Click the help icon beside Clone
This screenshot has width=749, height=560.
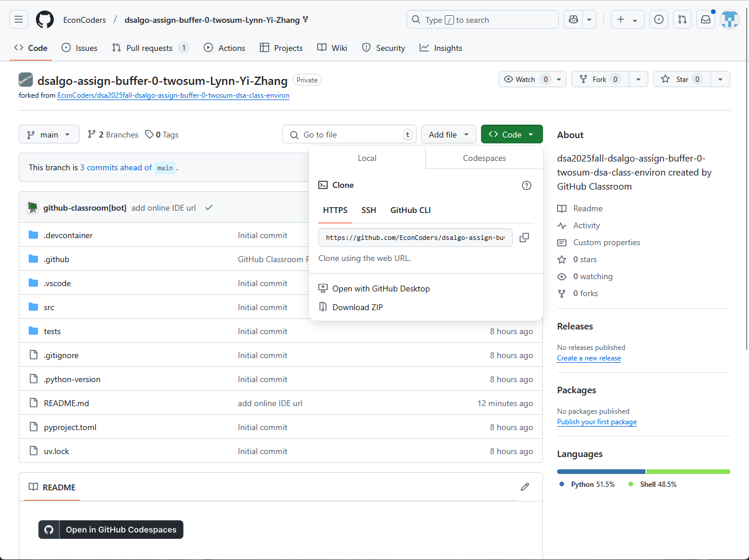[x=527, y=185]
